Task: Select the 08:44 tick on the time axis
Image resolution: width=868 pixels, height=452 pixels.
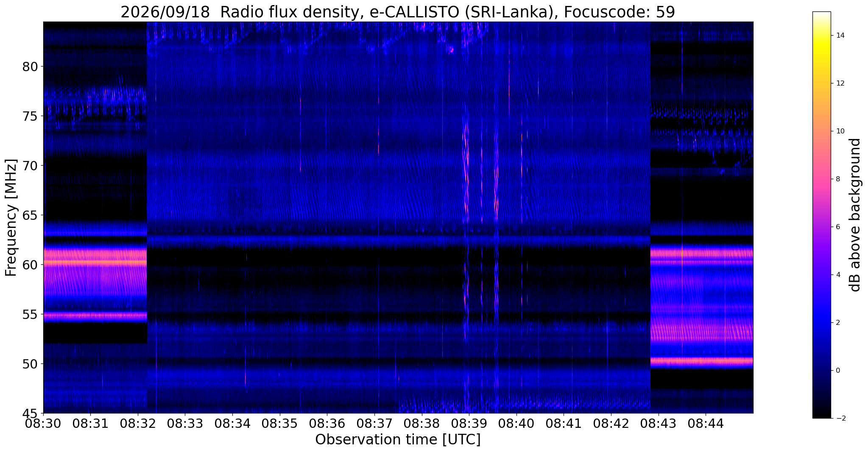Action: click(706, 423)
